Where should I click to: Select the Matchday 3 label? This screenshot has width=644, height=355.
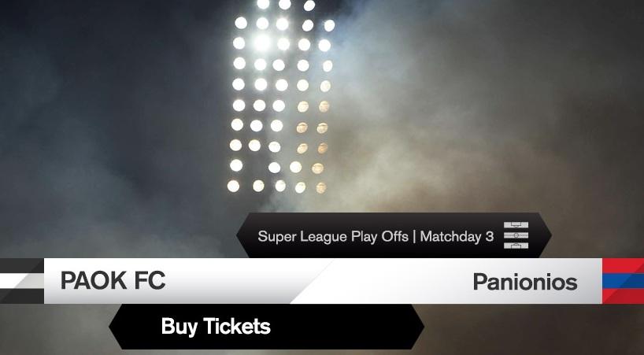[457, 236]
